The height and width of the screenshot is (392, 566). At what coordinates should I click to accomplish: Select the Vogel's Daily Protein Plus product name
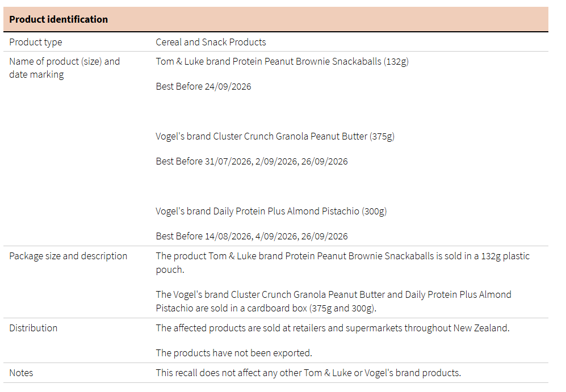(271, 211)
